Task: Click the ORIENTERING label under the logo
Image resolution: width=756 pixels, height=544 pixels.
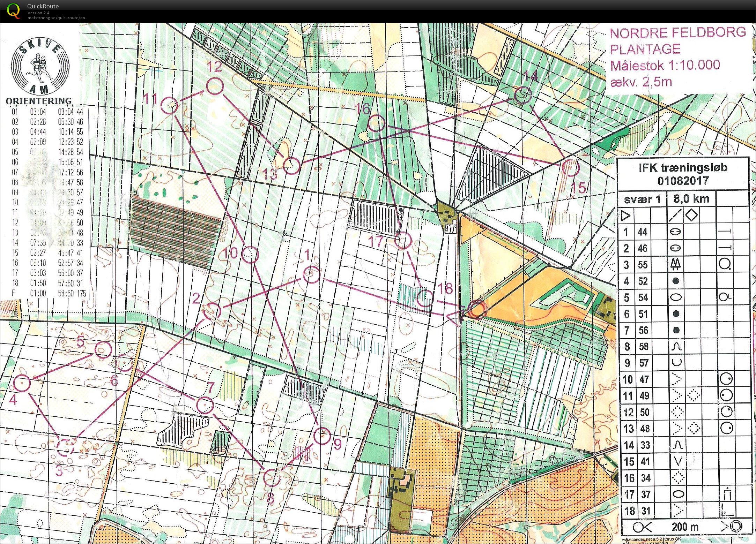Action: (x=39, y=101)
